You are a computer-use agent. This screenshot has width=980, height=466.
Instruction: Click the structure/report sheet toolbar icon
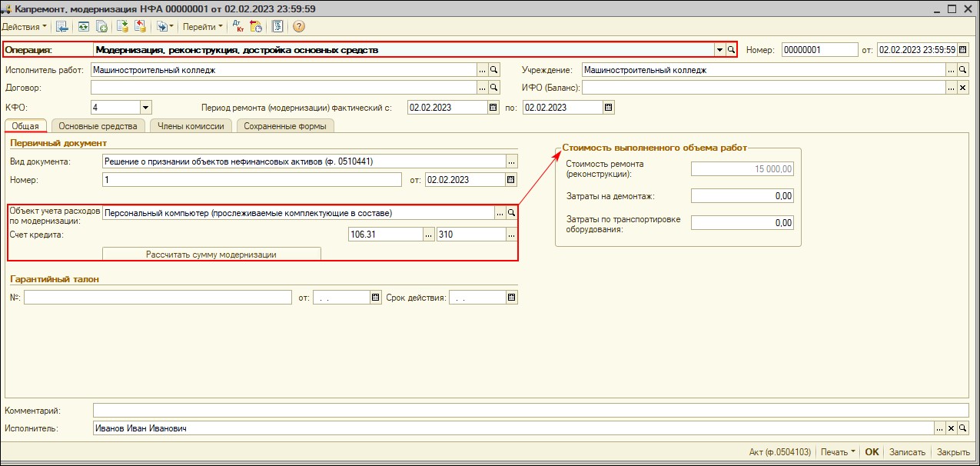tap(277, 27)
